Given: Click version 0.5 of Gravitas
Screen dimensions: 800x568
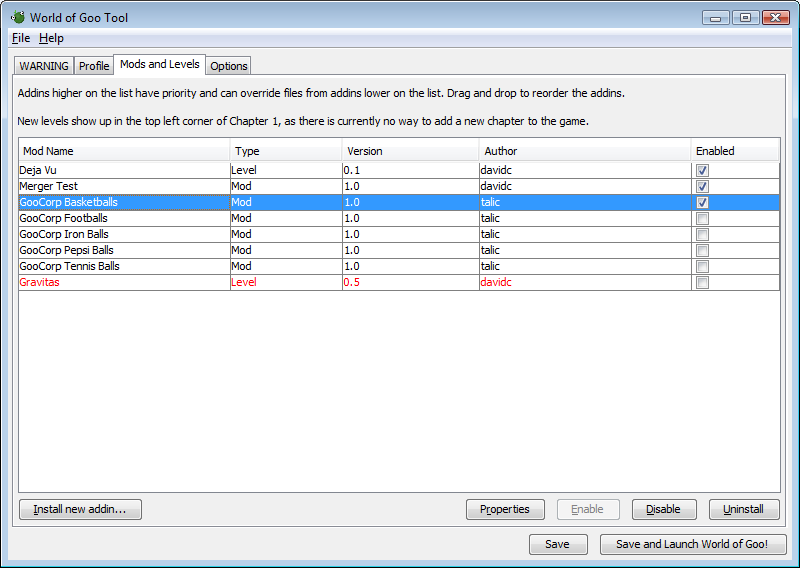Looking at the screenshot, I should [x=352, y=282].
